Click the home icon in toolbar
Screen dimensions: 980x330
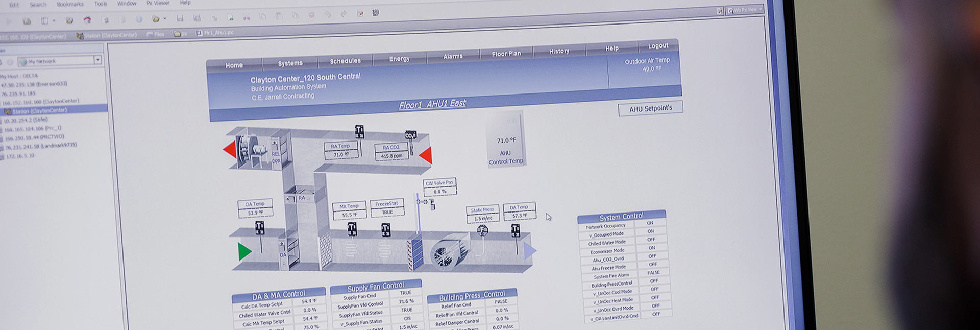point(87,20)
